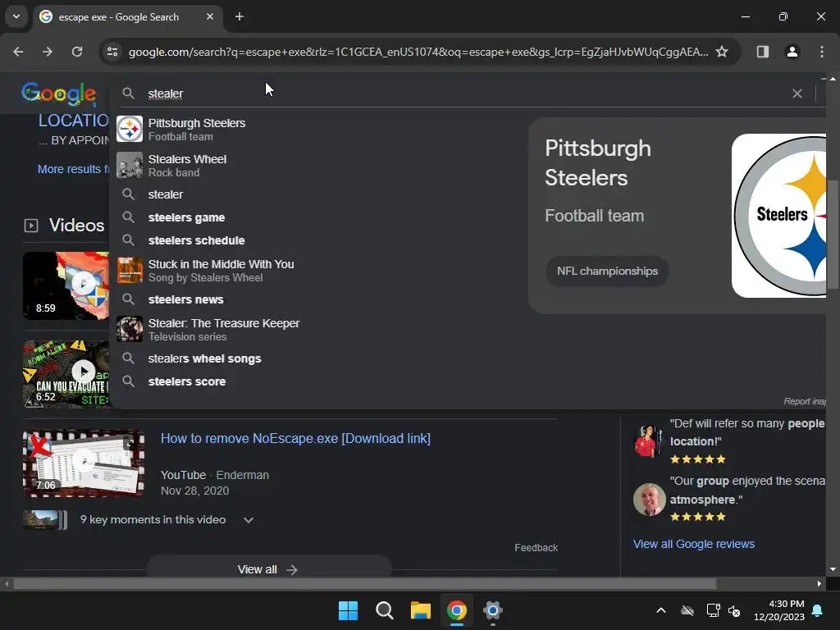Viewport: 840px width, 630px height.
Task: Show hidden system tray icons
Action: [x=661, y=610]
